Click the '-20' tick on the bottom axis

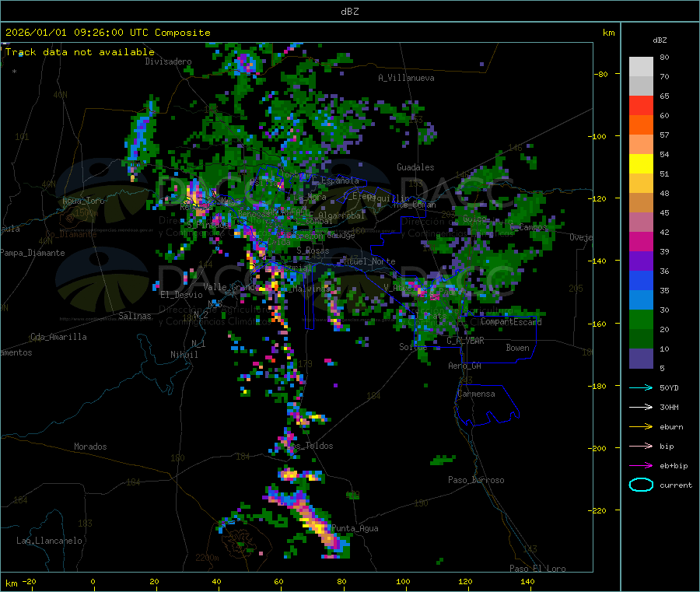click(x=29, y=581)
